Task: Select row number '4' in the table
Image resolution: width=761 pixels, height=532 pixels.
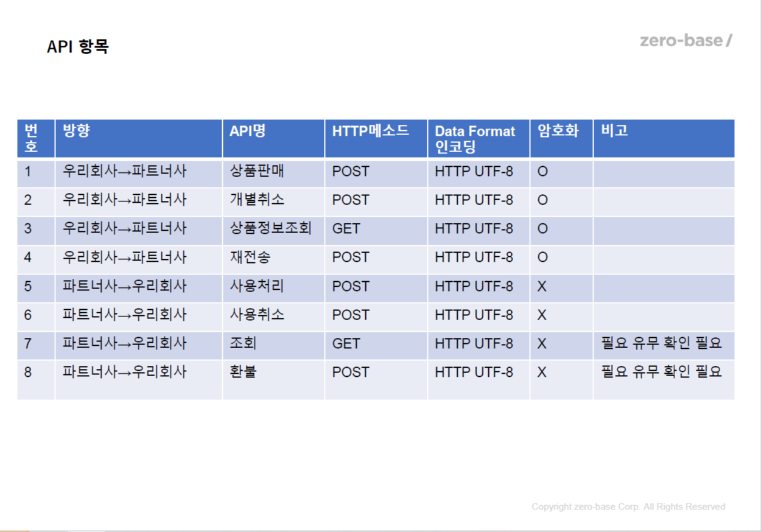Action: click(x=36, y=259)
